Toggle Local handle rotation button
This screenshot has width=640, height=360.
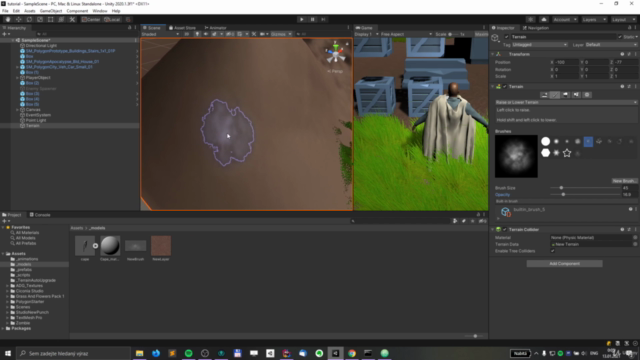112,19
